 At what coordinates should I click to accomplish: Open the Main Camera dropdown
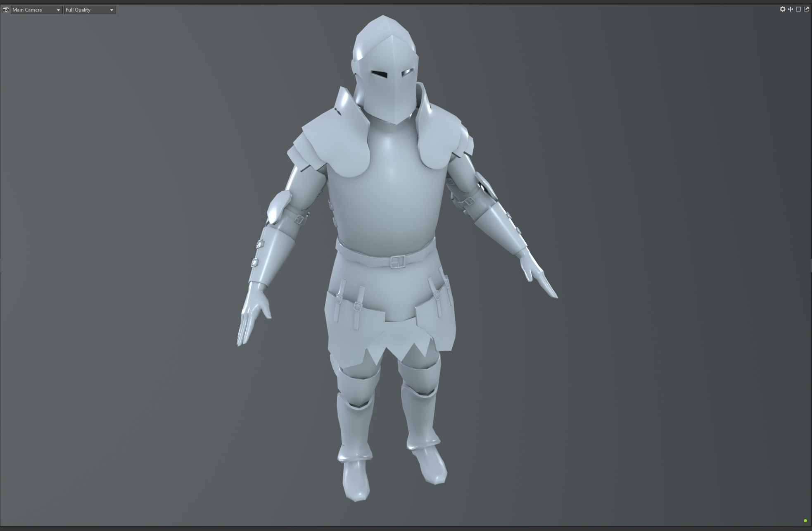[x=36, y=10]
